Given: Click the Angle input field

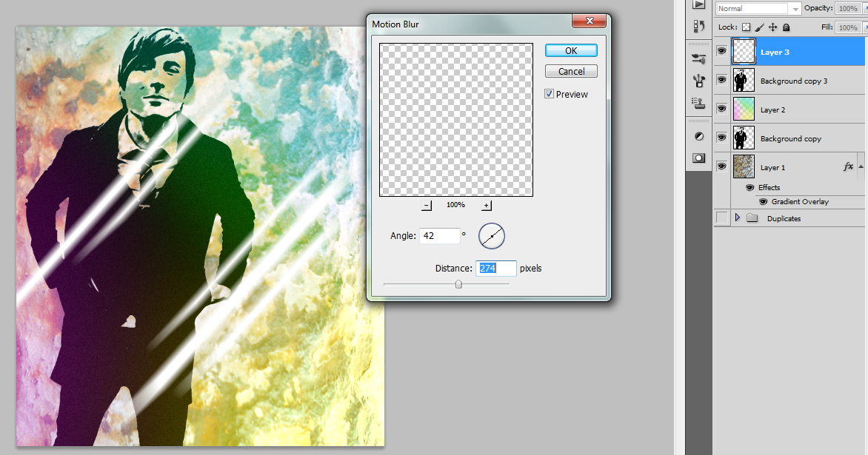Looking at the screenshot, I should (440, 236).
